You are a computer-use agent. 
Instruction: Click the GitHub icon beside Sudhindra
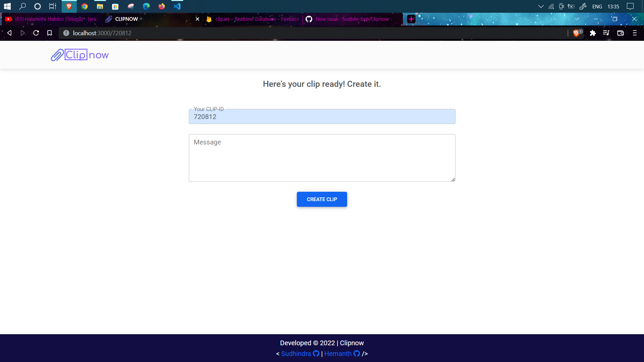click(x=316, y=354)
